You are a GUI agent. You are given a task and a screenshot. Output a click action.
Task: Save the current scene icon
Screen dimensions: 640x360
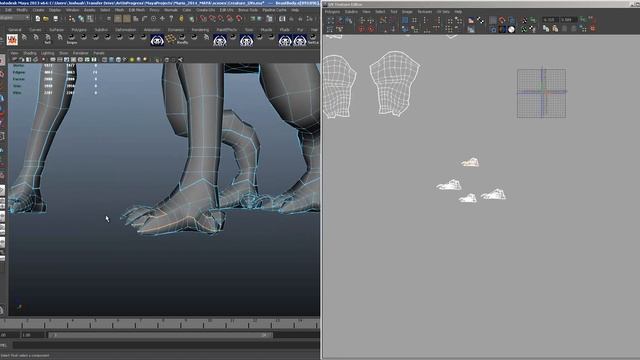[x=56, y=18]
